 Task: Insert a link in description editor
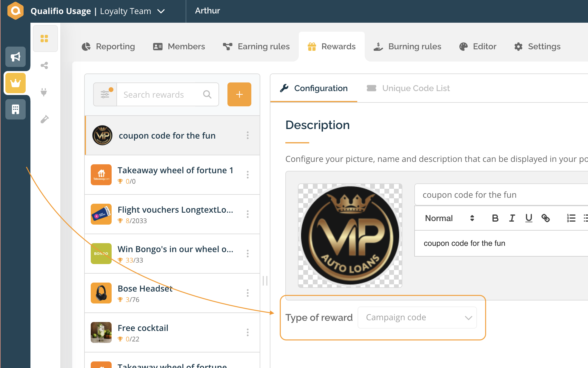pyautogui.click(x=546, y=218)
